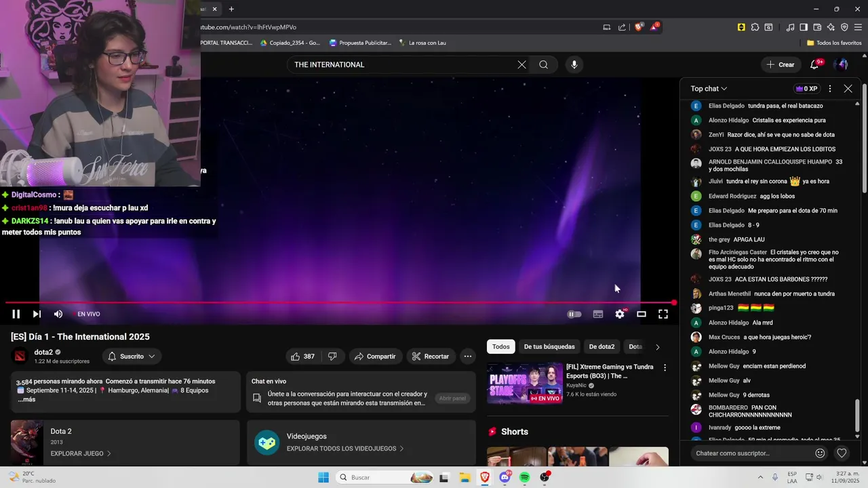
Task: Click the Brave Rewards triangle icon
Action: (x=654, y=27)
